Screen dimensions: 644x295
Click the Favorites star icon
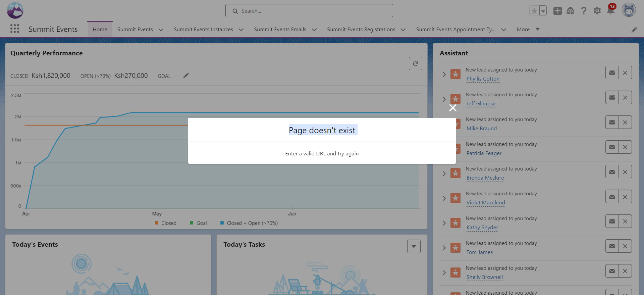534,11
